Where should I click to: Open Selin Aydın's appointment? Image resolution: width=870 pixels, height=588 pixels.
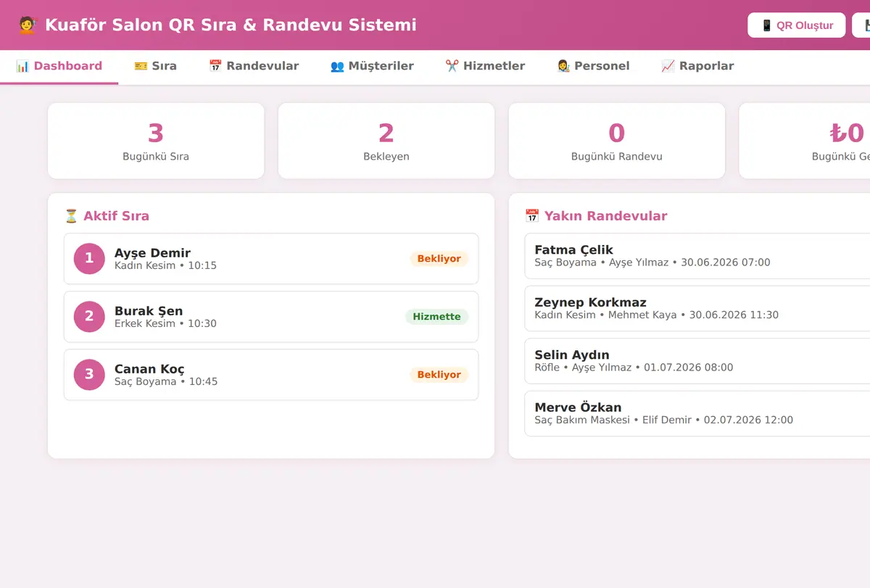[697, 361]
